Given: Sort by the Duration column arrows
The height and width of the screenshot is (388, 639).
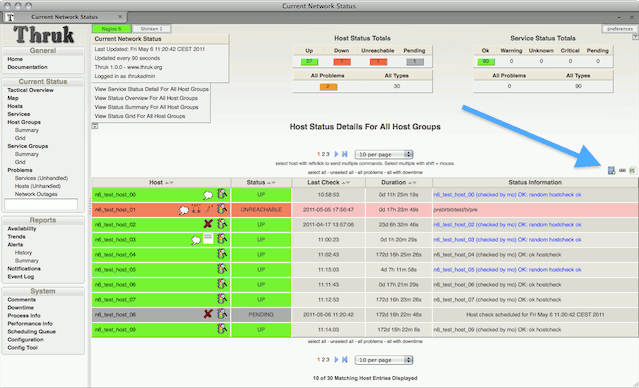Looking at the screenshot, I should [x=412, y=183].
